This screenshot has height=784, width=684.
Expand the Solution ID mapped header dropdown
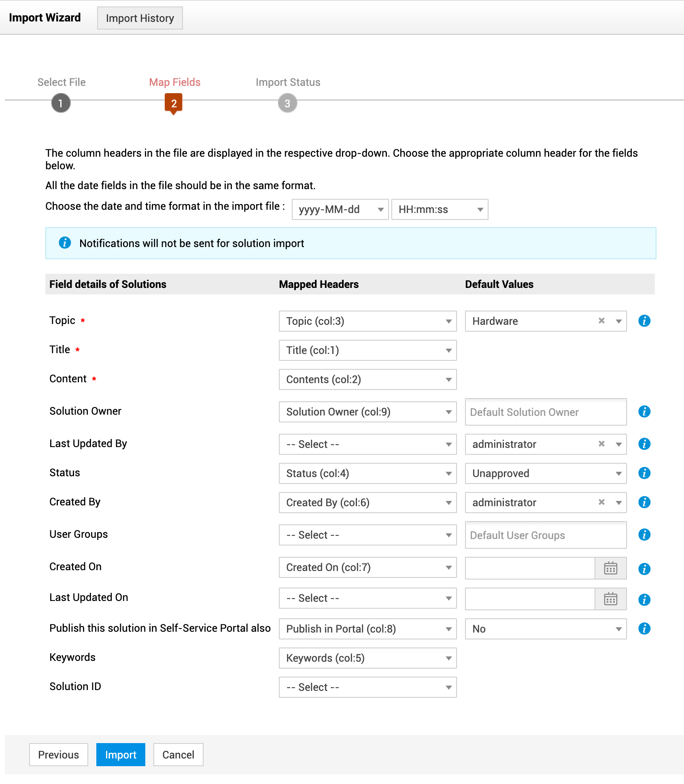(x=367, y=687)
